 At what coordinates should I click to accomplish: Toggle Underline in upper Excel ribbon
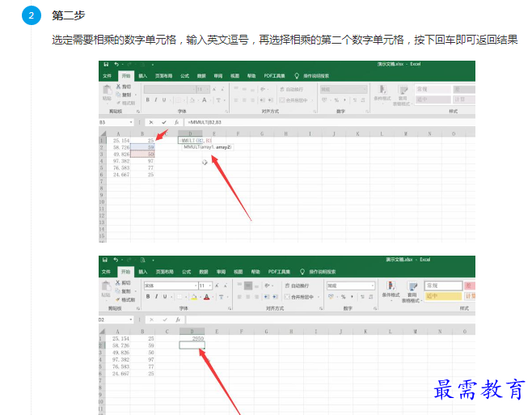(x=164, y=100)
